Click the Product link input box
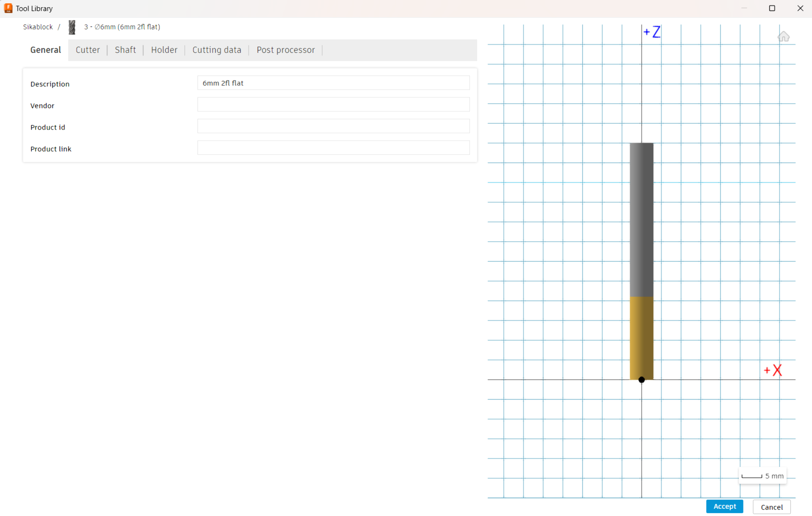Image resolution: width=812 pixels, height=516 pixels. pos(333,148)
